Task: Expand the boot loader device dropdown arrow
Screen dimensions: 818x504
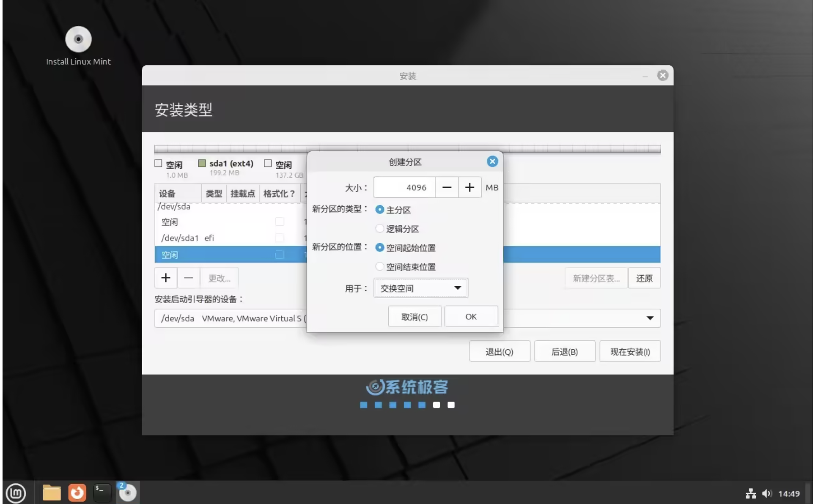Action: tap(650, 318)
